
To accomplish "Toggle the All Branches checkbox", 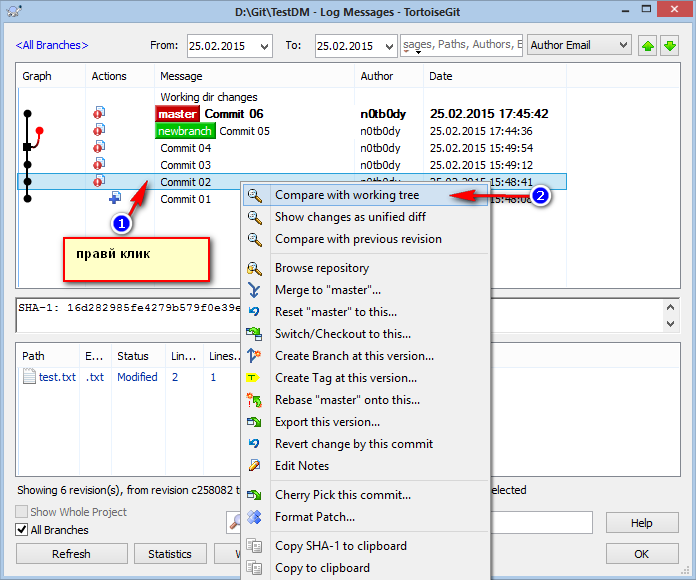I will [21, 529].
